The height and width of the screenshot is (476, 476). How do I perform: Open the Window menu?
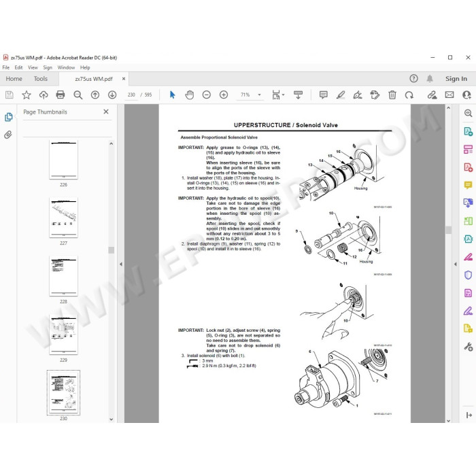pyautogui.click(x=66, y=67)
